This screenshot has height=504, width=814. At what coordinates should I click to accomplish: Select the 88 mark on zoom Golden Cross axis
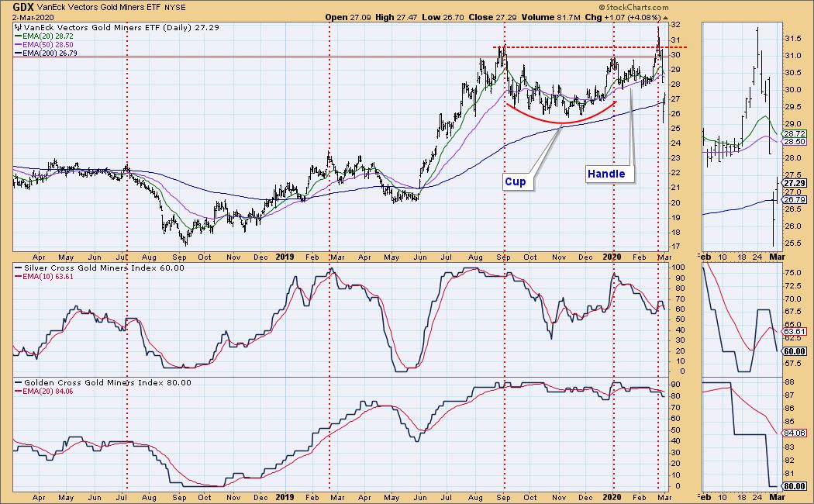[x=788, y=382]
